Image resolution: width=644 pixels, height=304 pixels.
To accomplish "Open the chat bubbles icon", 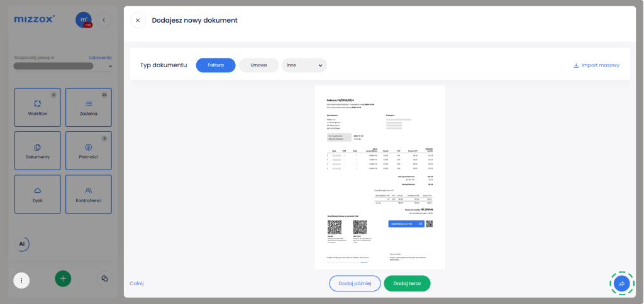I will pos(104,278).
